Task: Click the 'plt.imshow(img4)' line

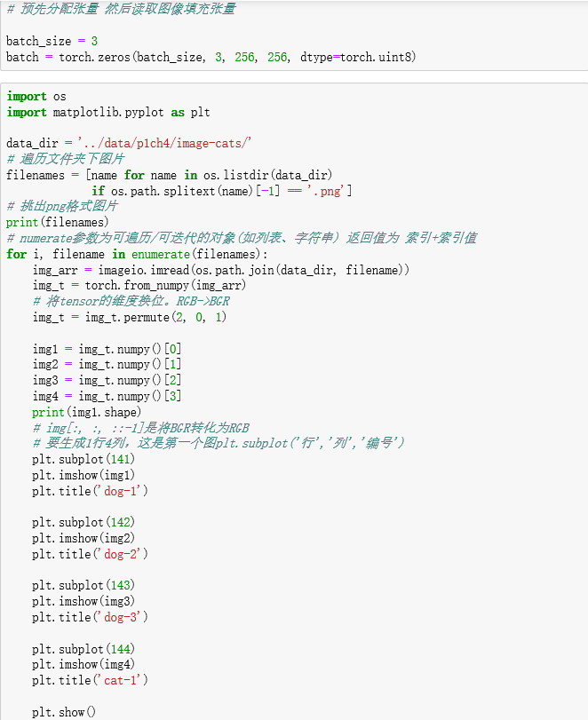Action: pos(83,664)
